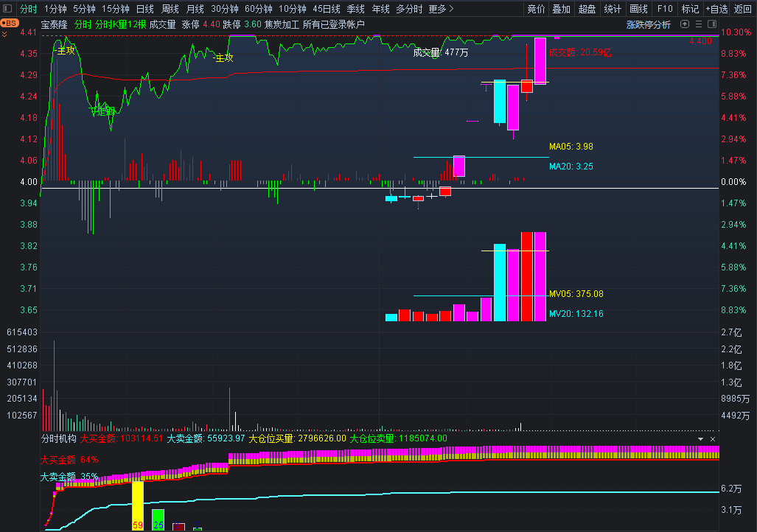Open the 涨跌停分析 limit analysis link
Screen dimensions: 757x532
[649, 24]
